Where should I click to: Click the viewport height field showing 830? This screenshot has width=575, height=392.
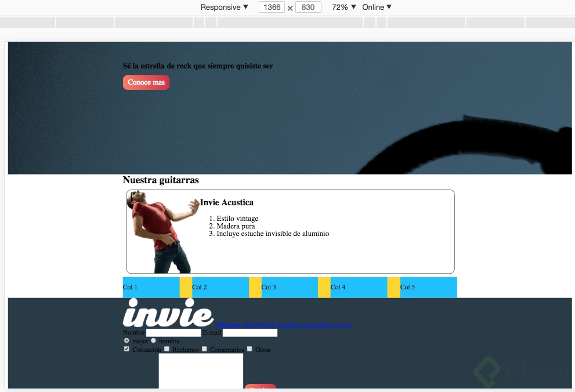click(x=308, y=7)
